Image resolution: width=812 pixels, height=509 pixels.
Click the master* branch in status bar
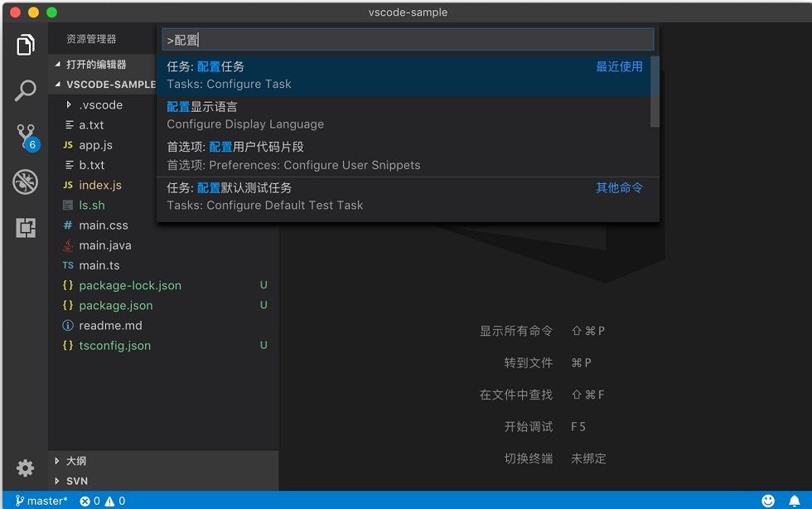coord(41,501)
